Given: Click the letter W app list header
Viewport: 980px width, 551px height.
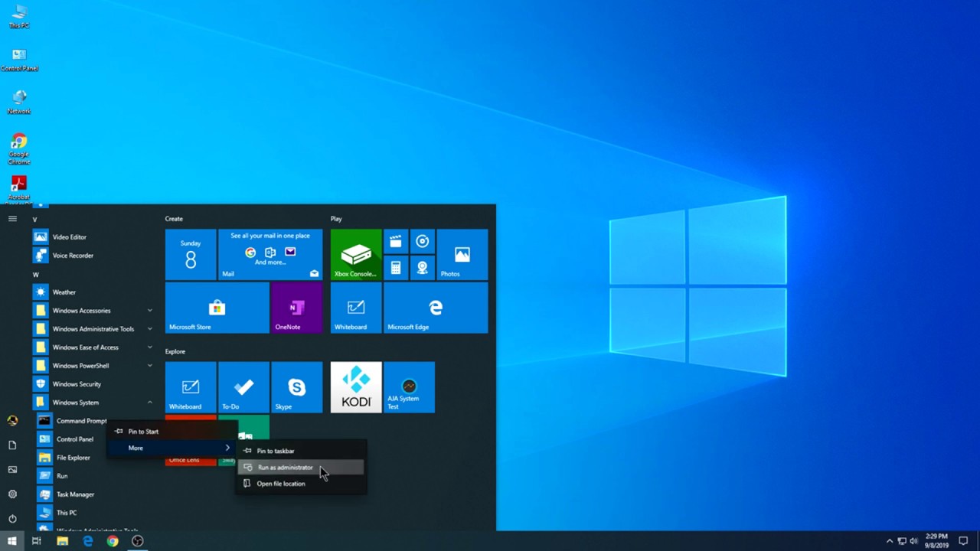Looking at the screenshot, I should click(x=36, y=275).
